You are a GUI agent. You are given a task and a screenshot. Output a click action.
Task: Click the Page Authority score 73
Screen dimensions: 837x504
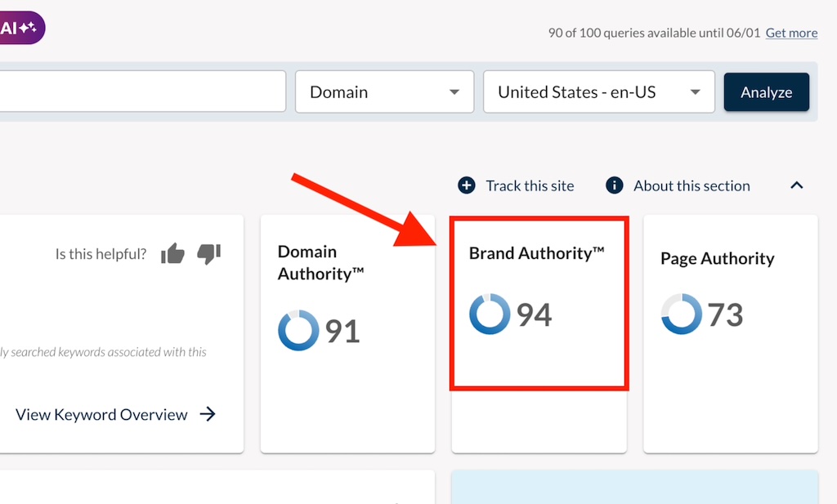[x=726, y=314]
